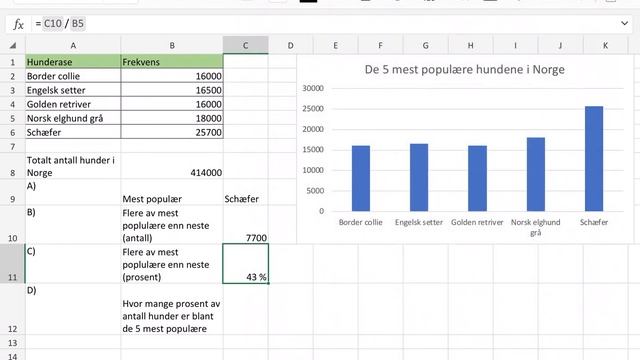The image size is (640, 360).
Task: Click cell 'Hunderase' header
Action: pos(73,62)
